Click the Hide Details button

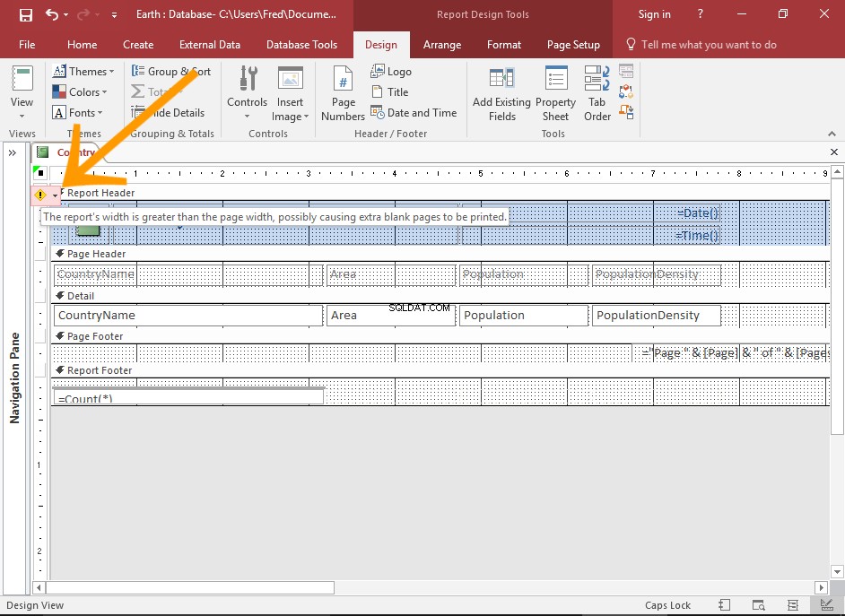point(168,113)
